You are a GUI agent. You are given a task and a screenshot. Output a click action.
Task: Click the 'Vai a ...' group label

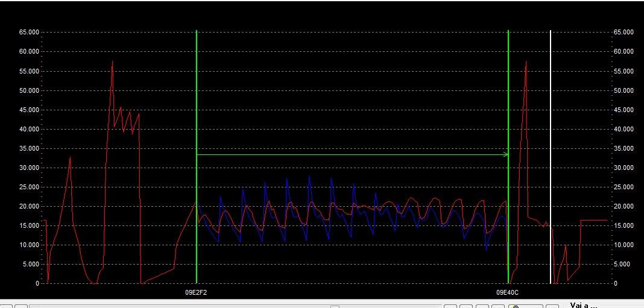coord(584,305)
